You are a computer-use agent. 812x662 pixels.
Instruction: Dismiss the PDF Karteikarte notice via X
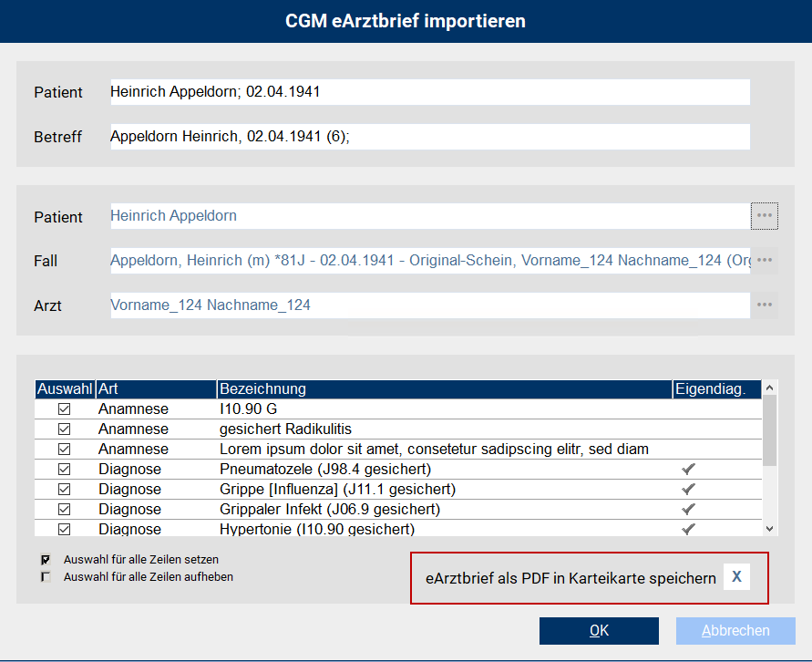point(736,576)
